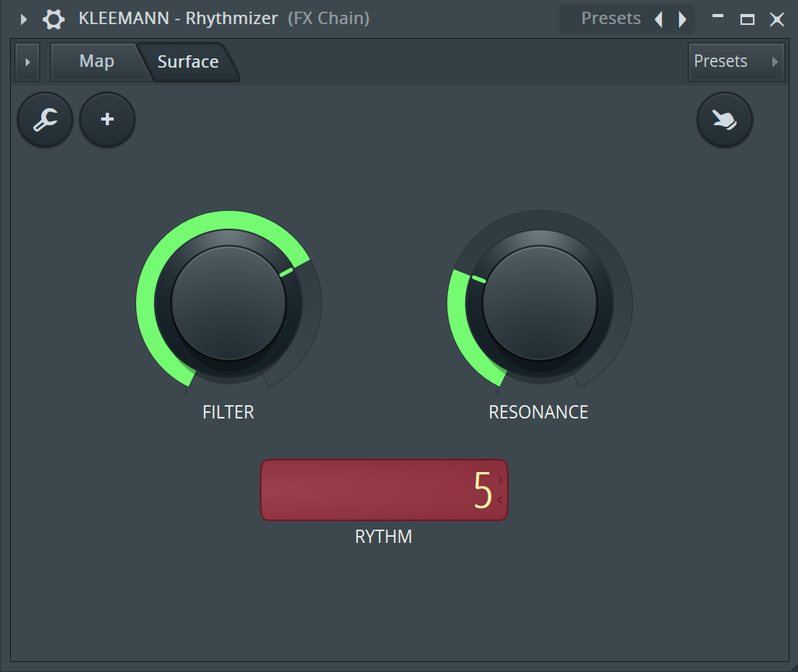
Task: Select the next preset arrow in title bar
Action: coord(682,19)
